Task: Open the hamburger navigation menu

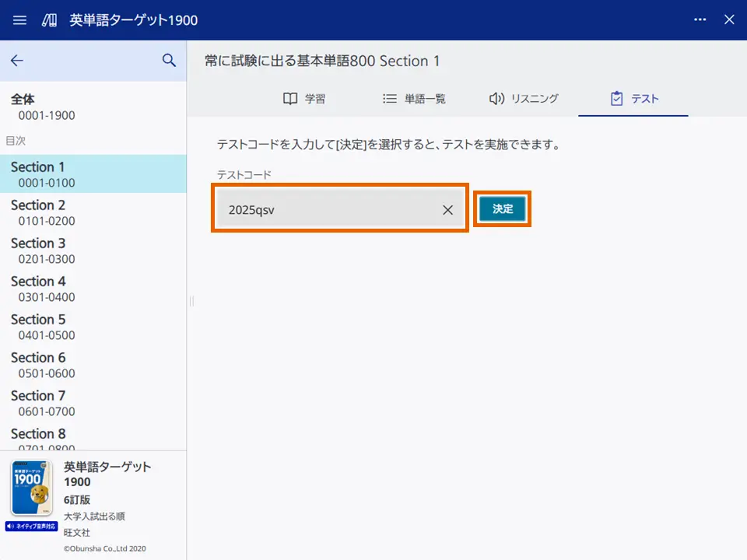Action: 19,20
